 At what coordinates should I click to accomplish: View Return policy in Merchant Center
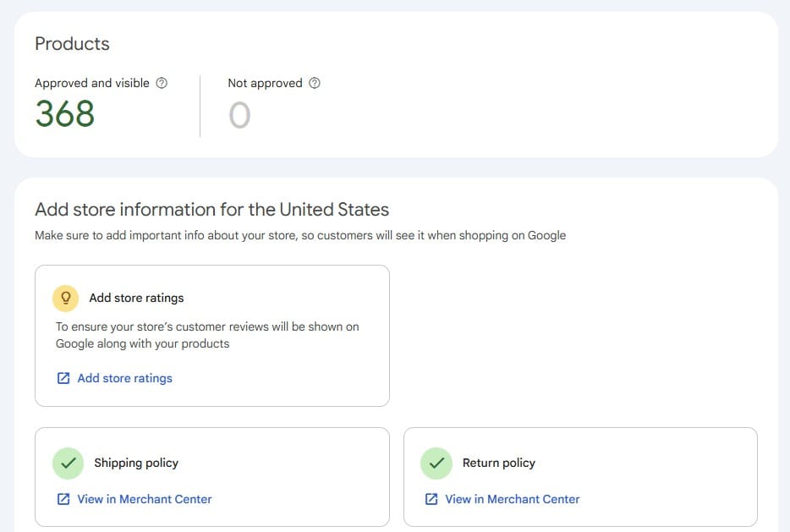pos(513,499)
